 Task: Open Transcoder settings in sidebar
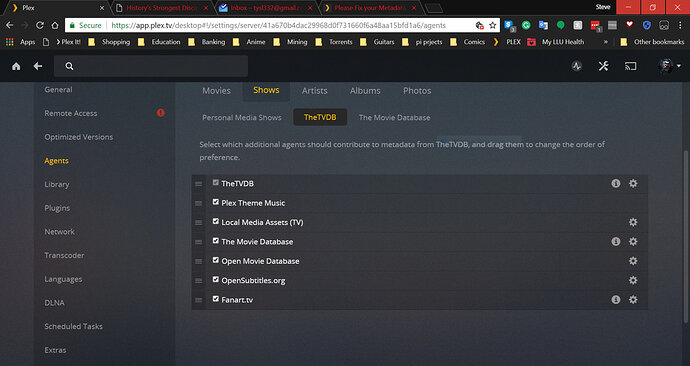coord(64,256)
